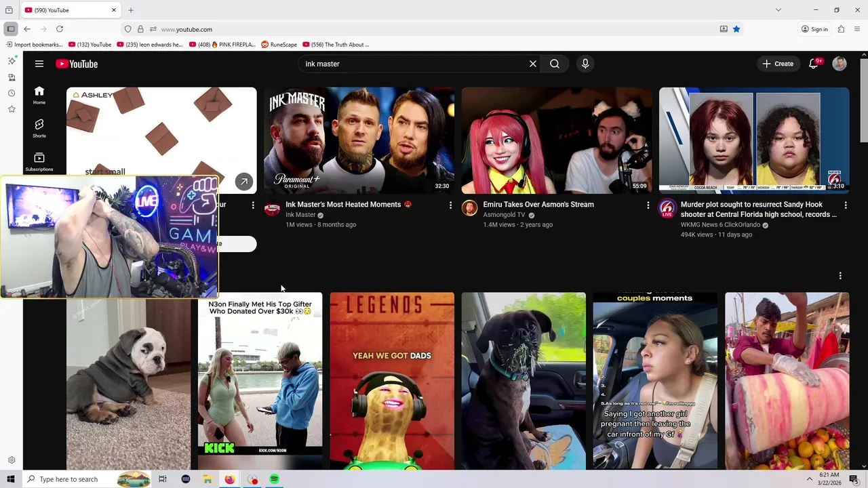The image size is (868, 488).
Task: Click the magnifying glass search button
Action: [x=555, y=64]
